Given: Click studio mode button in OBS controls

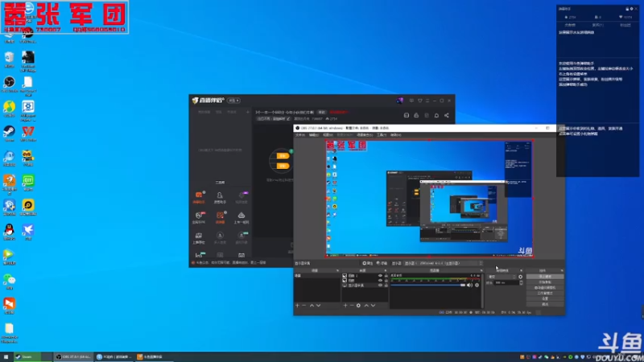Looking at the screenshot, I should pyautogui.click(x=545, y=293).
